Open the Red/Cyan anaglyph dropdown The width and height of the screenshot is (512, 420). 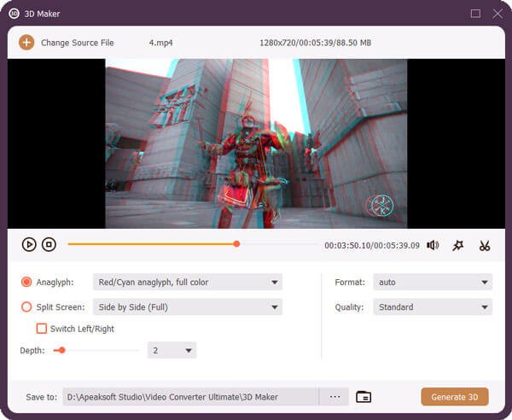click(188, 282)
